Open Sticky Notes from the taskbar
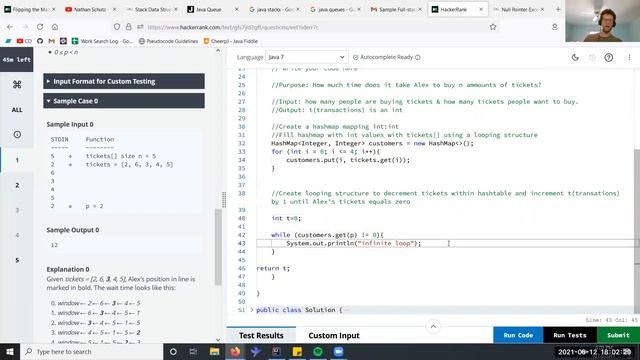The image size is (640, 360). [x=297, y=351]
